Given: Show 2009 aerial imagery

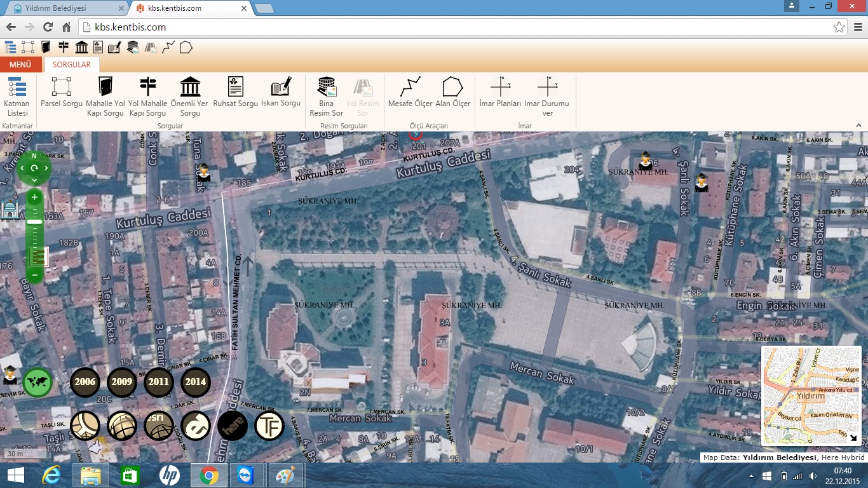Looking at the screenshot, I should [122, 383].
